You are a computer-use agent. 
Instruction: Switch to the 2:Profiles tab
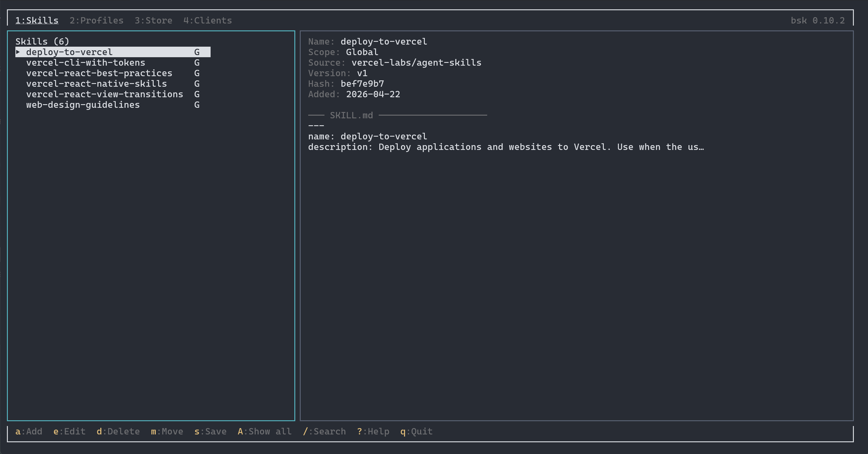click(x=96, y=20)
